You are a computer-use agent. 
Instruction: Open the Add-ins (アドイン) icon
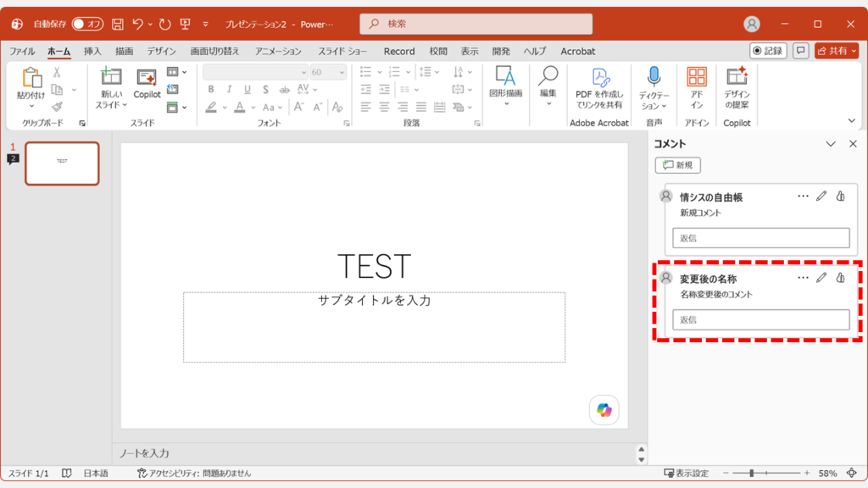697,76
